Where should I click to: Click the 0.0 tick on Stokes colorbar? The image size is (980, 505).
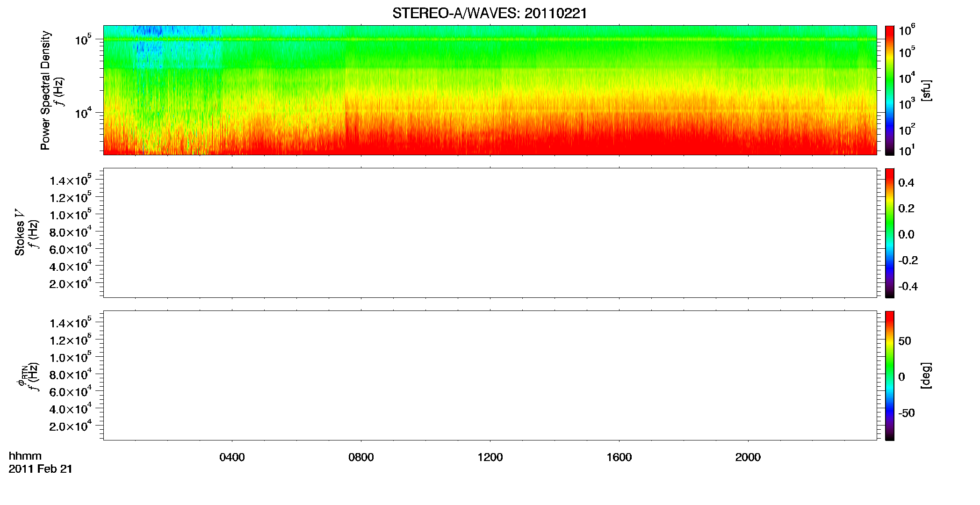pos(906,235)
